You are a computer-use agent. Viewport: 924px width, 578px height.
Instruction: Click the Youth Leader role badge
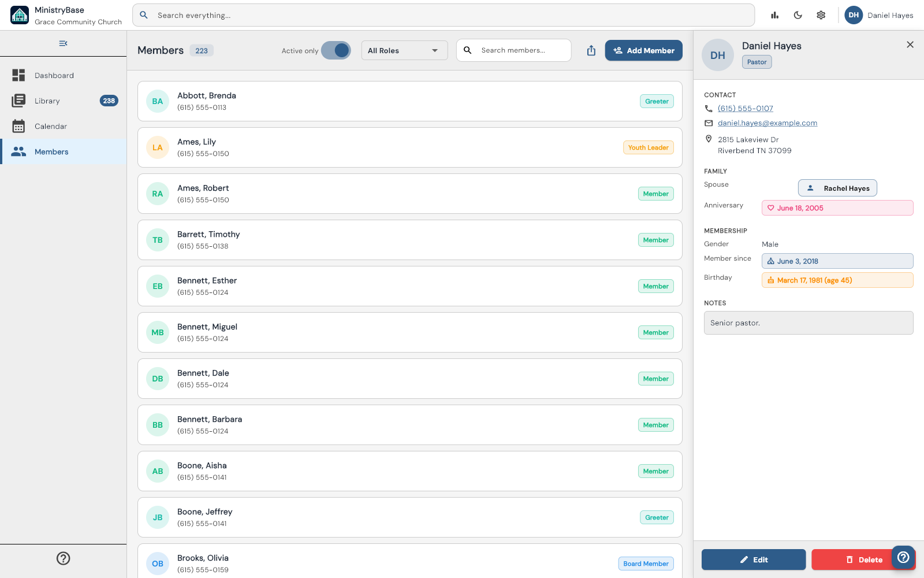648,147
